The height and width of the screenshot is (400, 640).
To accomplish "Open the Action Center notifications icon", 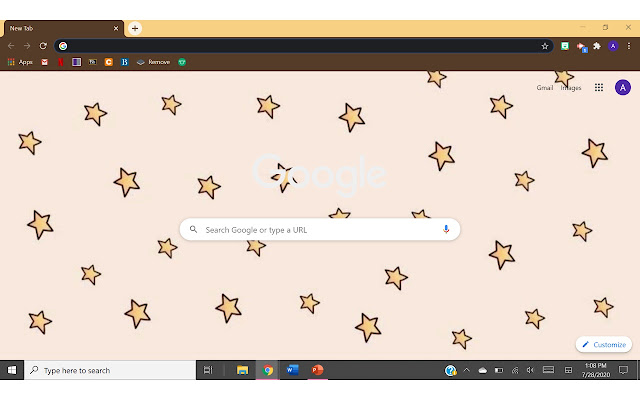I will (x=623, y=370).
